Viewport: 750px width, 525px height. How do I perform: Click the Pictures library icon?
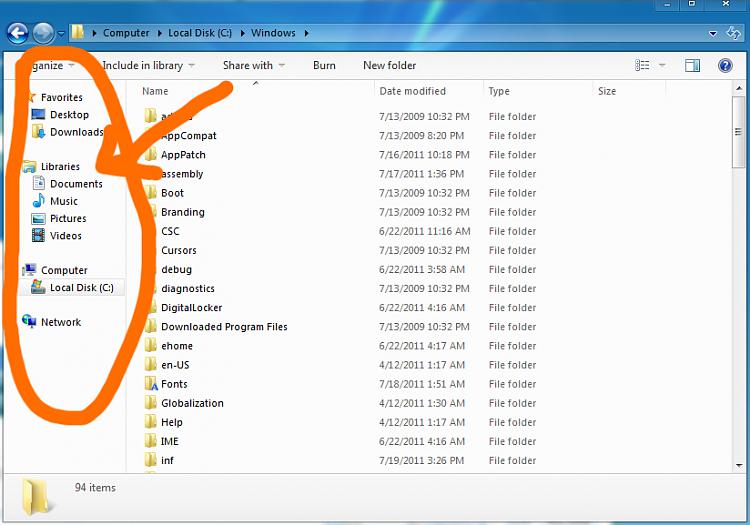point(38,219)
